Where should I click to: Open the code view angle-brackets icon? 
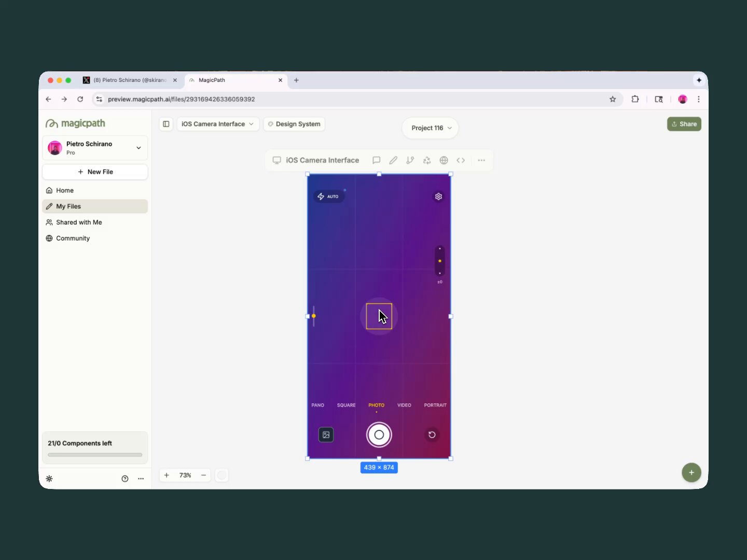tap(461, 160)
